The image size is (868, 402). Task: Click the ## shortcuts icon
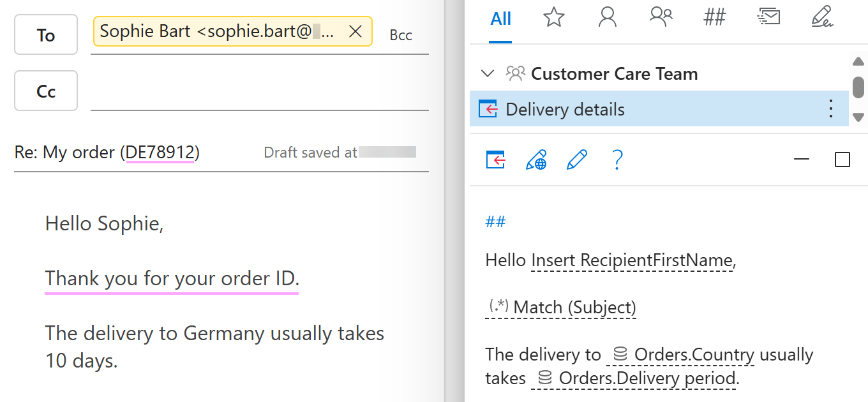[x=715, y=18]
